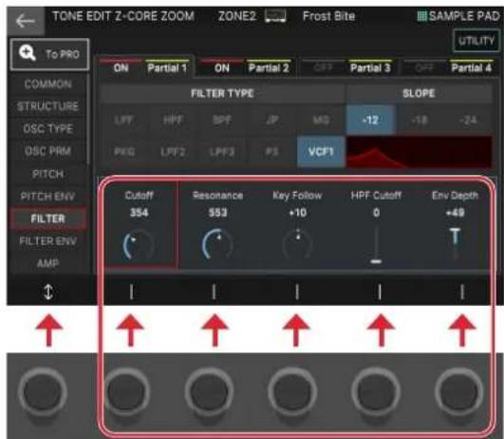Open the PITCH ENV section
Screen dimensions: 504x439
click(47, 196)
